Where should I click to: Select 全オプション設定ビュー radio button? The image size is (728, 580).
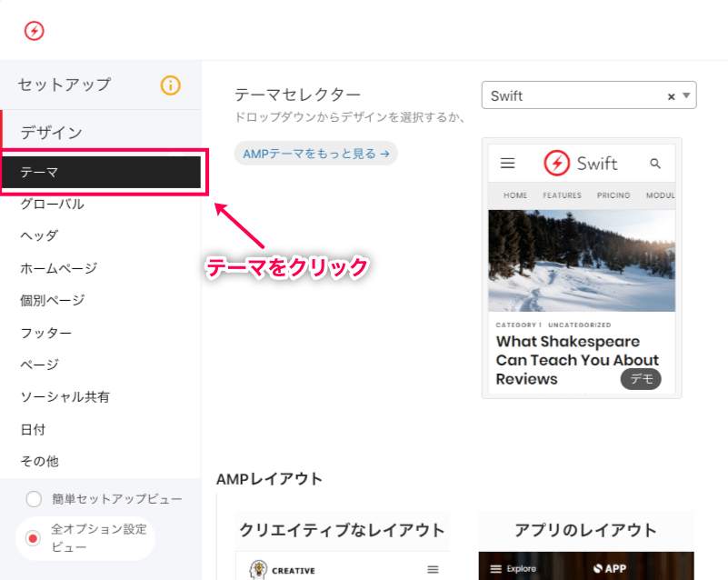point(33,539)
